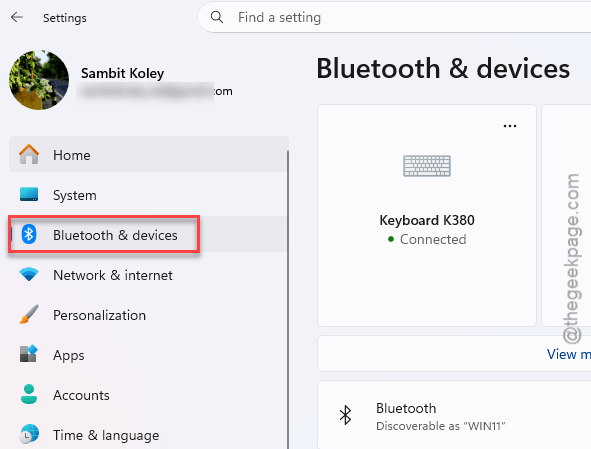The height and width of the screenshot is (449, 591).
Task: Open the Home page in sidebar
Action: tap(149, 155)
